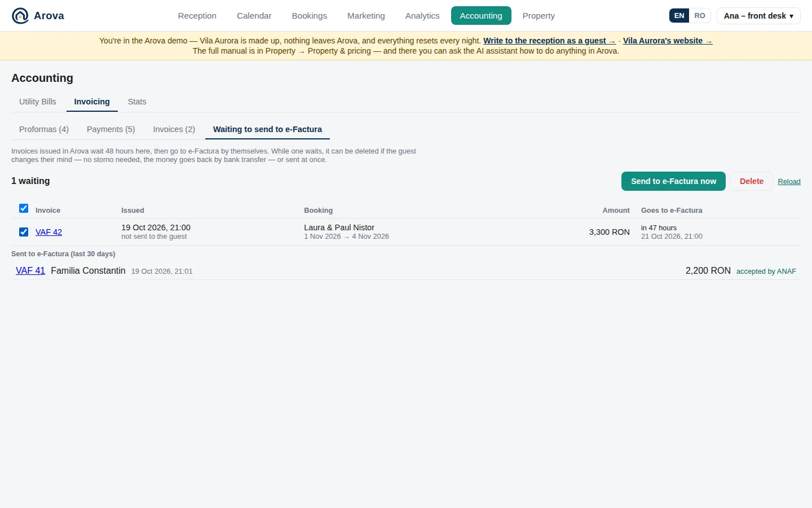Open the Calendar section
This screenshot has height=508, width=812.
254,16
